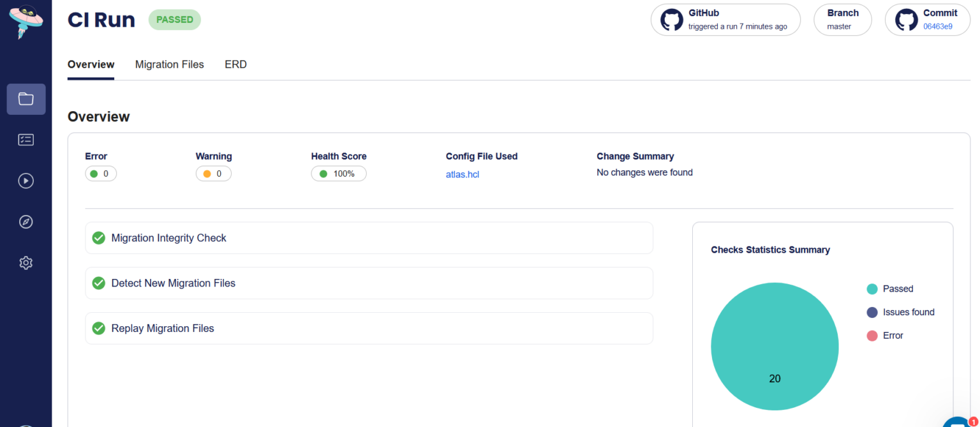Viewport: 980px width, 427px height.
Task: Click the GitHub icon inside the Commit card
Action: [906, 20]
